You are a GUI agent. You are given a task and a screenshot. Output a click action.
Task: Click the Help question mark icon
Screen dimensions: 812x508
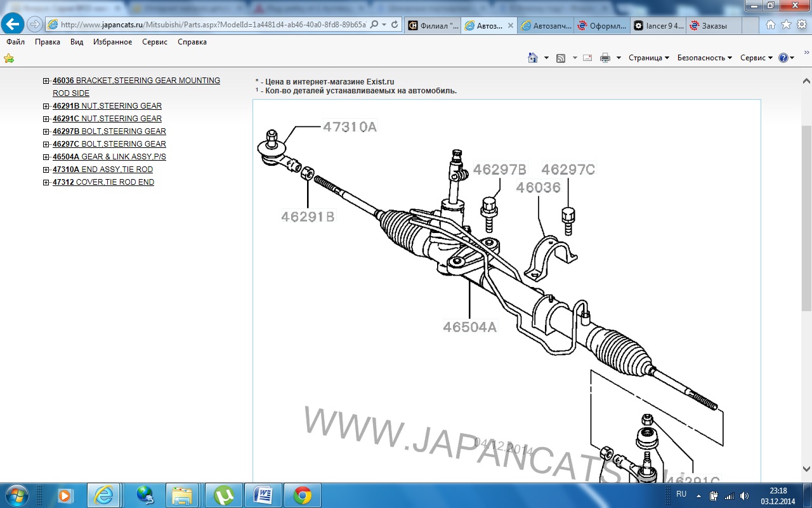coord(783,58)
